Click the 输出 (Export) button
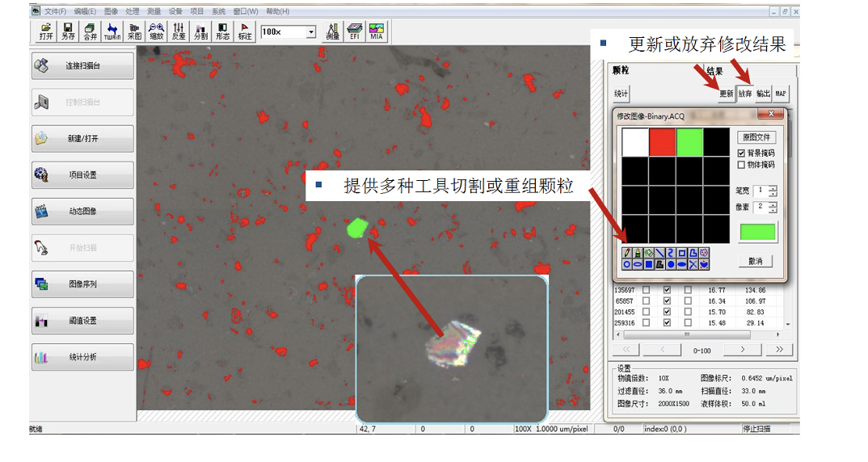 [764, 94]
